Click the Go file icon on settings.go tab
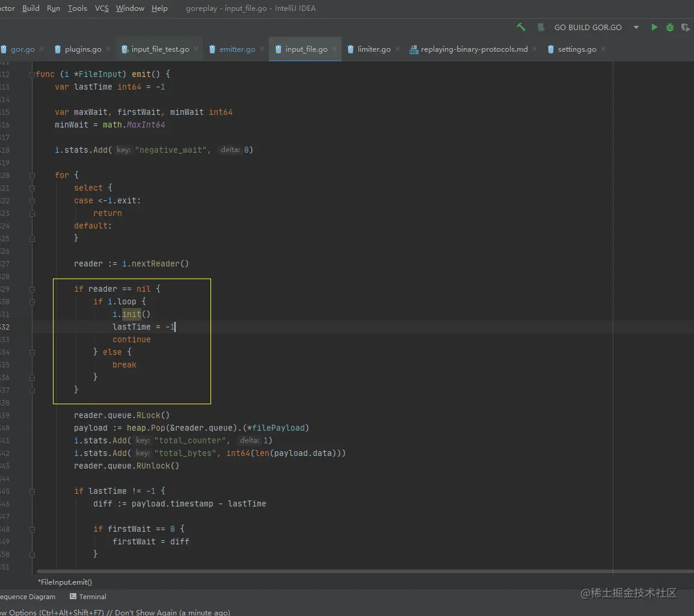 pos(551,49)
